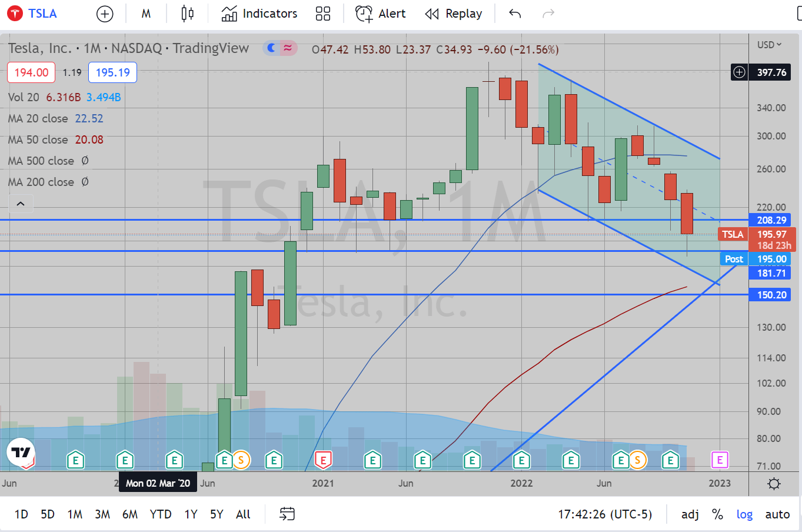The height and width of the screenshot is (532, 802).
Task: Toggle adj dividend adjustment
Action: click(690, 514)
